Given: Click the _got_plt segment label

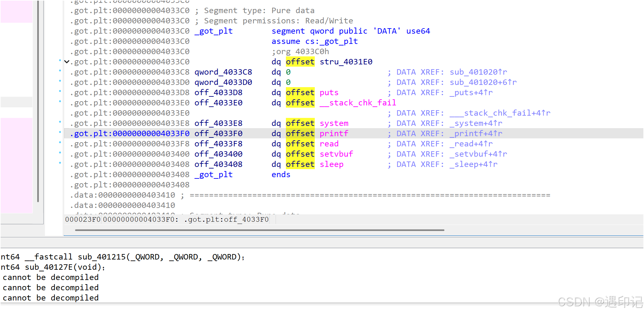Looking at the screenshot, I should pyautogui.click(x=213, y=31).
